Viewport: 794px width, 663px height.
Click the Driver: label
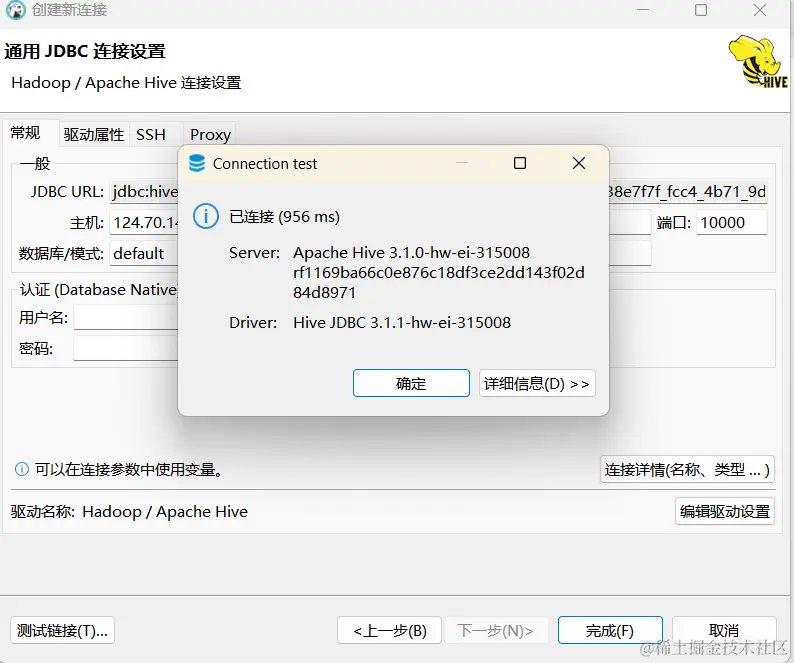[253, 323]
